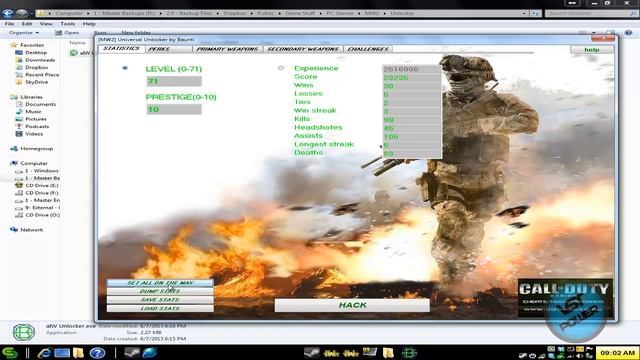Click the Explorer search box
The height and width of the screenshot is (360, 640).
coord(591,13)
